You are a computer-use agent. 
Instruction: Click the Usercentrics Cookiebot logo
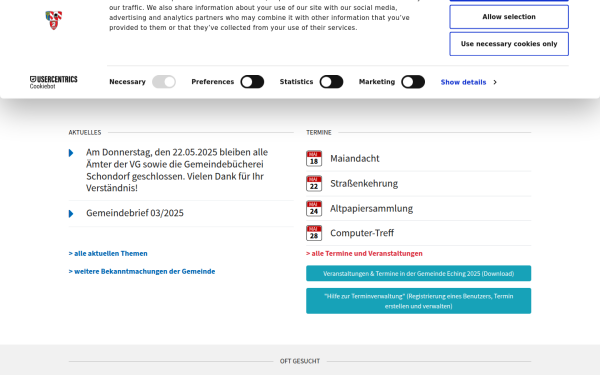[54, 82]
